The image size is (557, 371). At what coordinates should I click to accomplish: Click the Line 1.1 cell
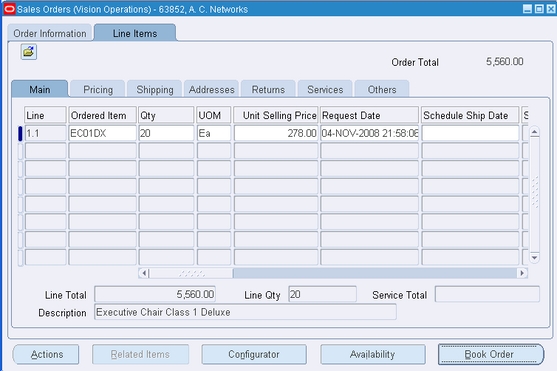coord(45,133)
